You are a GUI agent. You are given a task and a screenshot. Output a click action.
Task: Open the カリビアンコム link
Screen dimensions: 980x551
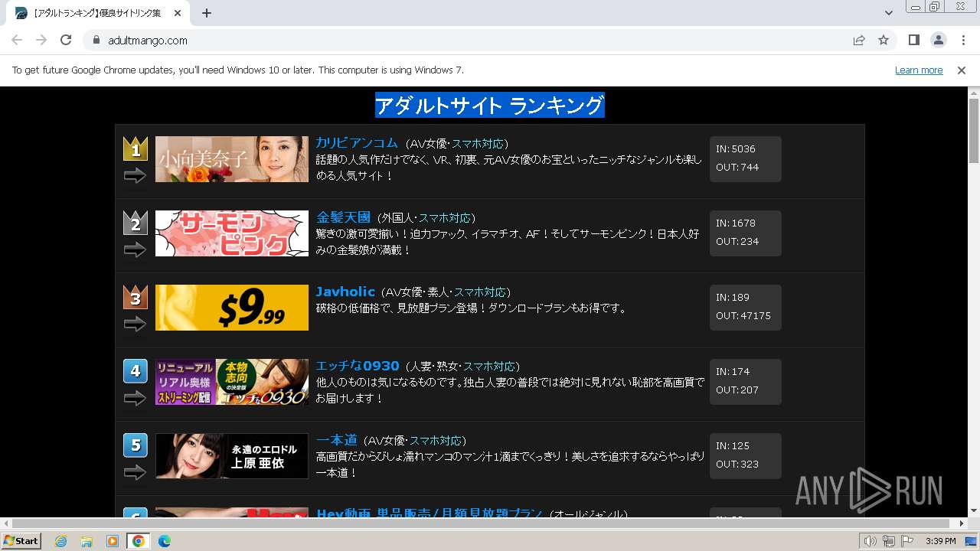tap(357, 143)
